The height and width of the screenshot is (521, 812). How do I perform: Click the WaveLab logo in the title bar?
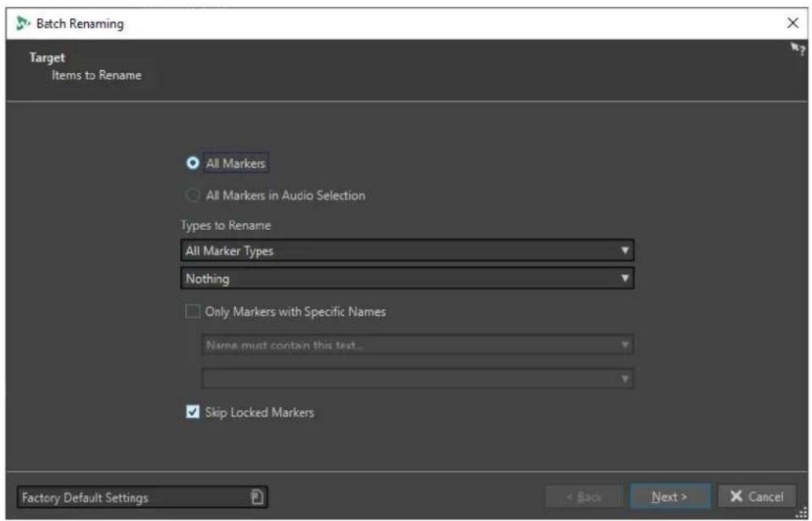point(23,24)
